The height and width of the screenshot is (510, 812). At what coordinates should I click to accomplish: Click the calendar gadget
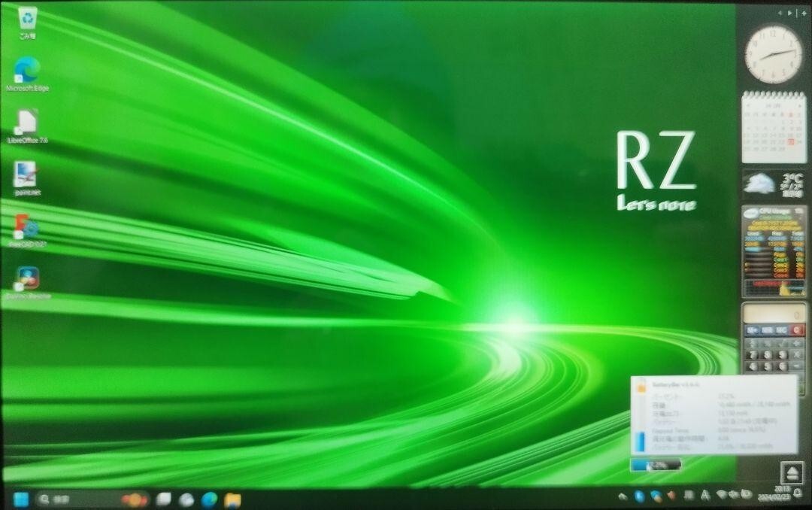774,127
